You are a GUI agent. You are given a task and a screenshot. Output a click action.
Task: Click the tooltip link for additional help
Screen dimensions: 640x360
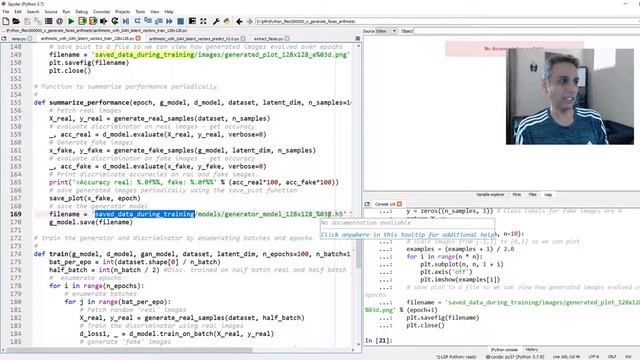(x=408, y=235)
